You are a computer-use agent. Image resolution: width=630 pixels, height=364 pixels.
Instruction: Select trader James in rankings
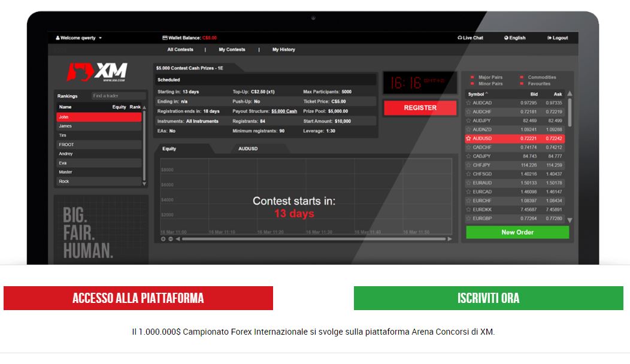pos(99,126)
